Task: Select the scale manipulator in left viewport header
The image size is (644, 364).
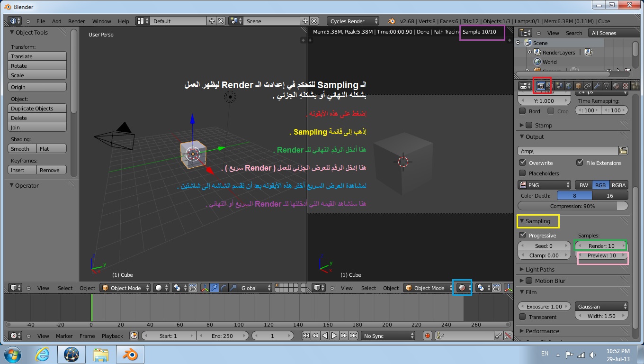Action: [233, 288]
